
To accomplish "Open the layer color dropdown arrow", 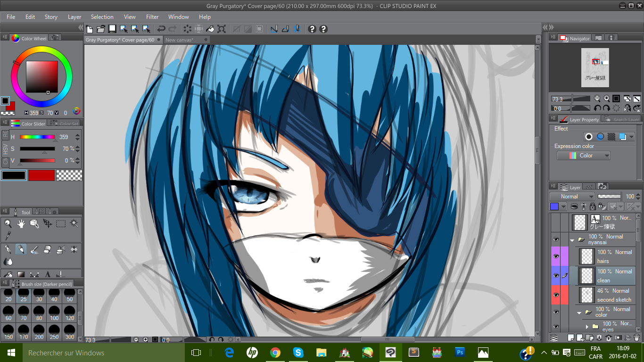I will [x=563, y=206].
